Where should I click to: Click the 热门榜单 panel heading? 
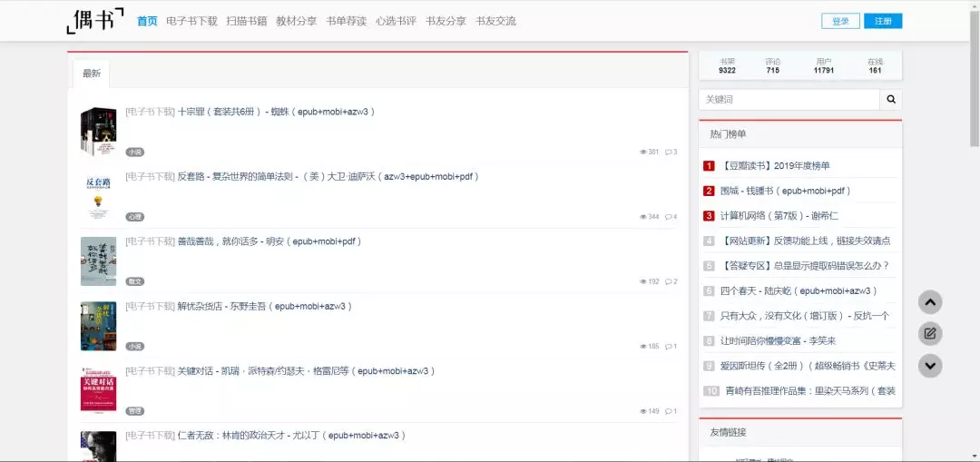pos(728,133)
